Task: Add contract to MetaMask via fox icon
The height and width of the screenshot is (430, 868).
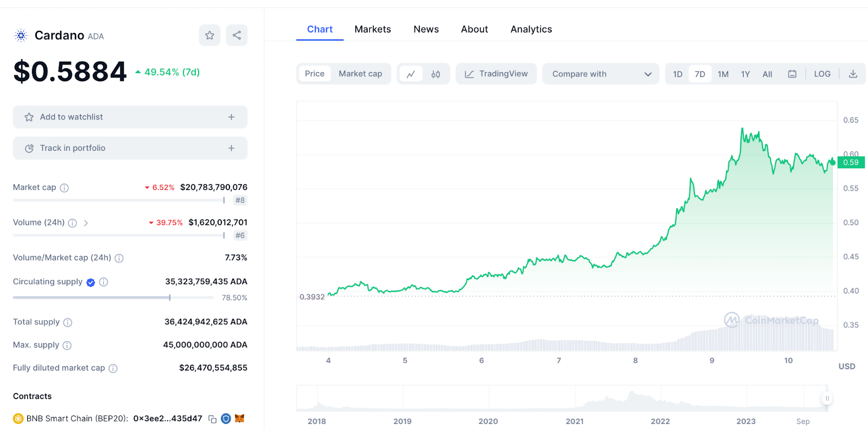Action: point(239,419)
